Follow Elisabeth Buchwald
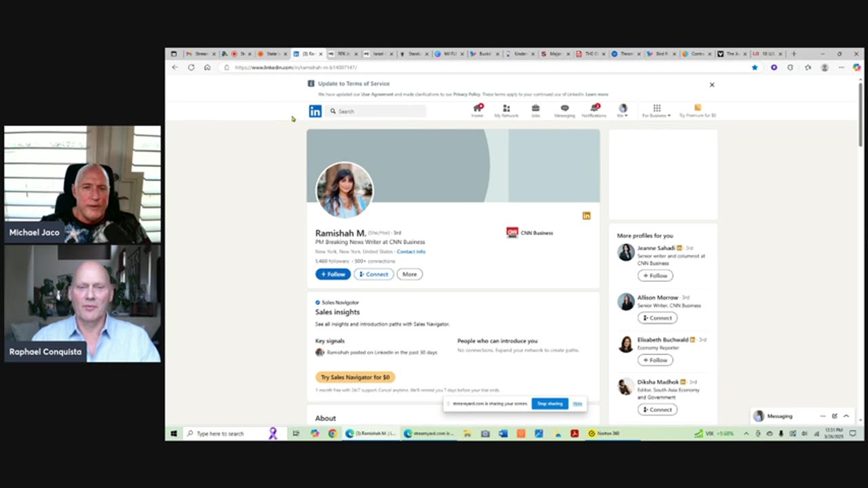The height and width of the screenshot is (488, 868). click(x=655, y=360)
